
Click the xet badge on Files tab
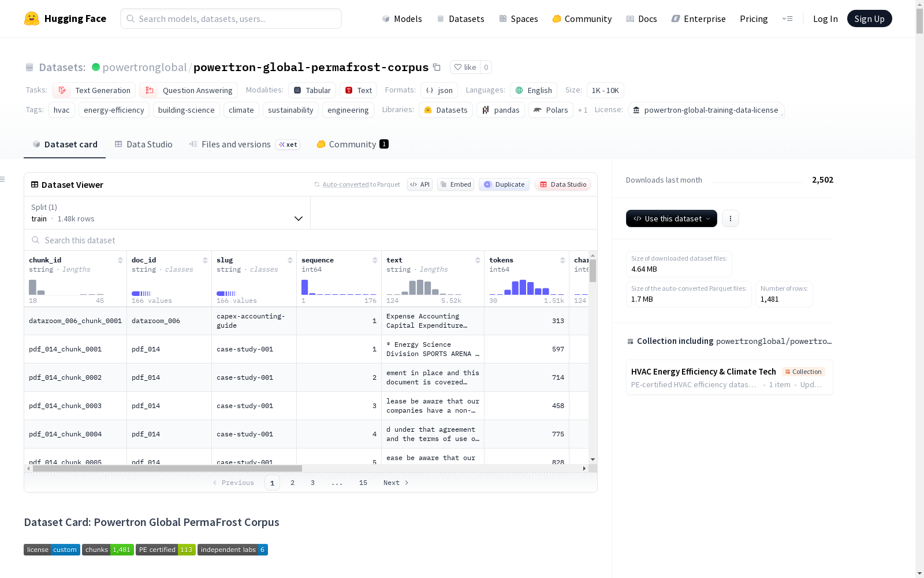pyautogui.click(x=288, y=144)
